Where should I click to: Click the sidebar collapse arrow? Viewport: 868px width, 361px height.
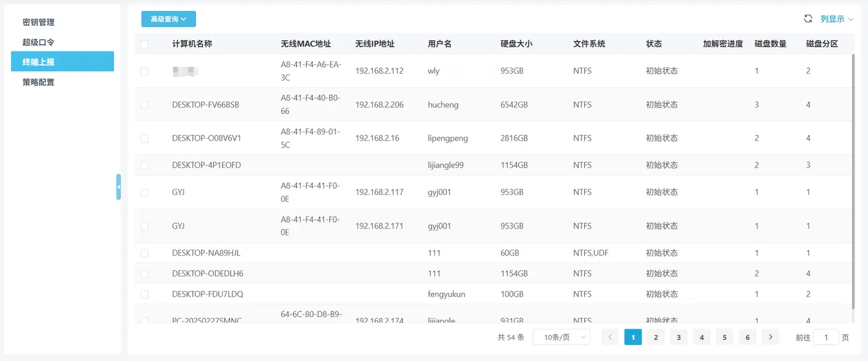tap(118, 186)
